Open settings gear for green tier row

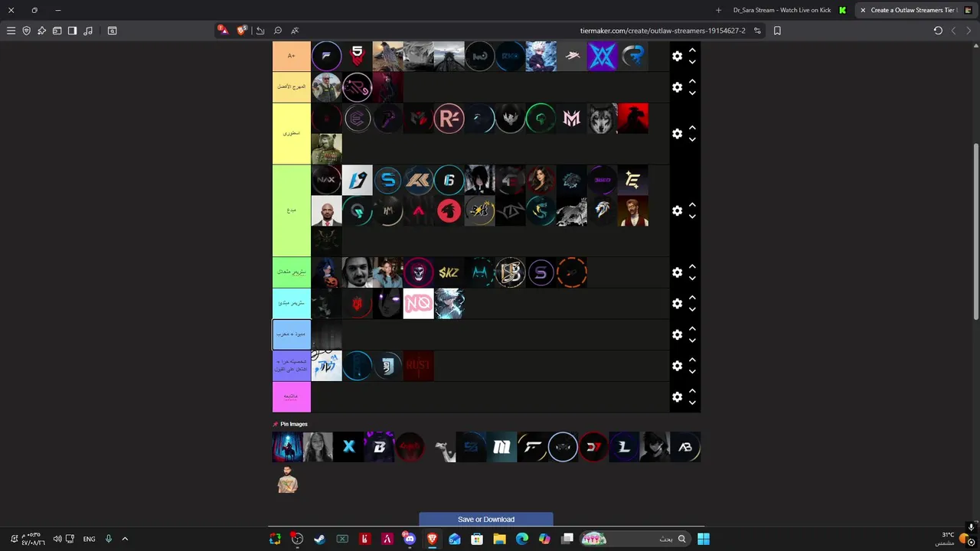(x=677, y=272)
